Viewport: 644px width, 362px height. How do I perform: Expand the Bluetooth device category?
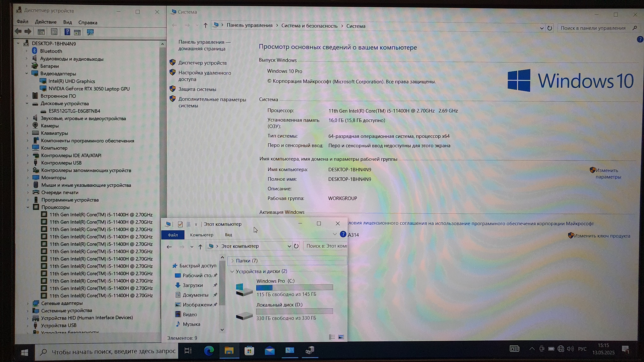click(27, 51)
